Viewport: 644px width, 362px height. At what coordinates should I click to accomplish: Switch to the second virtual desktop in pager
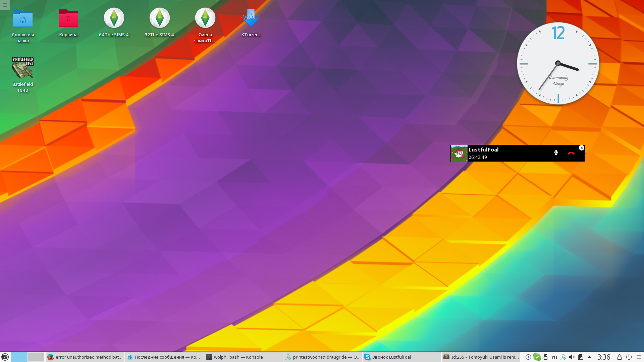[x=36, y=357]
